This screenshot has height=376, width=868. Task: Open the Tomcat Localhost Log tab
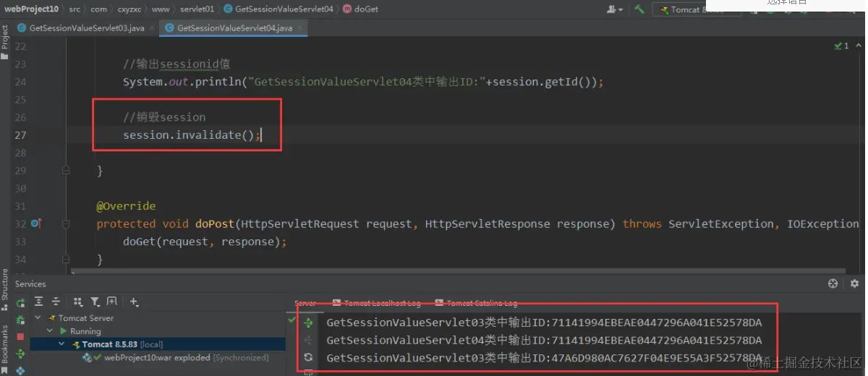coord(376,303)
